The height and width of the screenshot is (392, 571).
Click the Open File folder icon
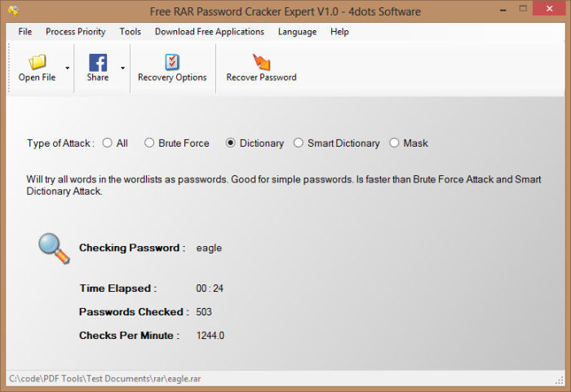click(x=38, y=62)
